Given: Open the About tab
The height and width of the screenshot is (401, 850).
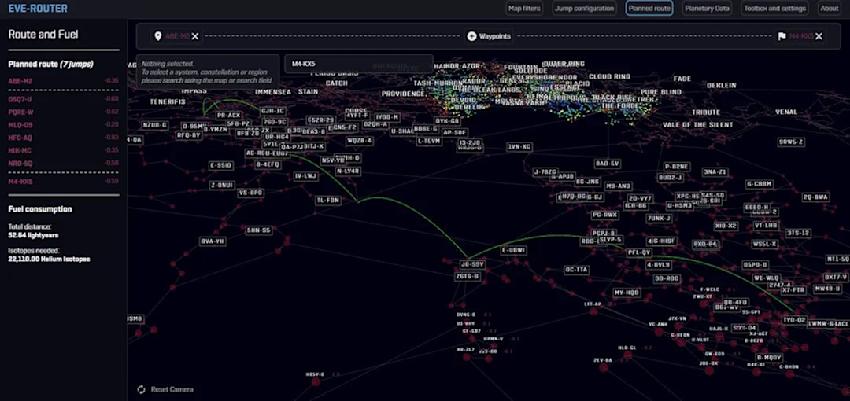Looking at the screenshot, I should (829, 8).
